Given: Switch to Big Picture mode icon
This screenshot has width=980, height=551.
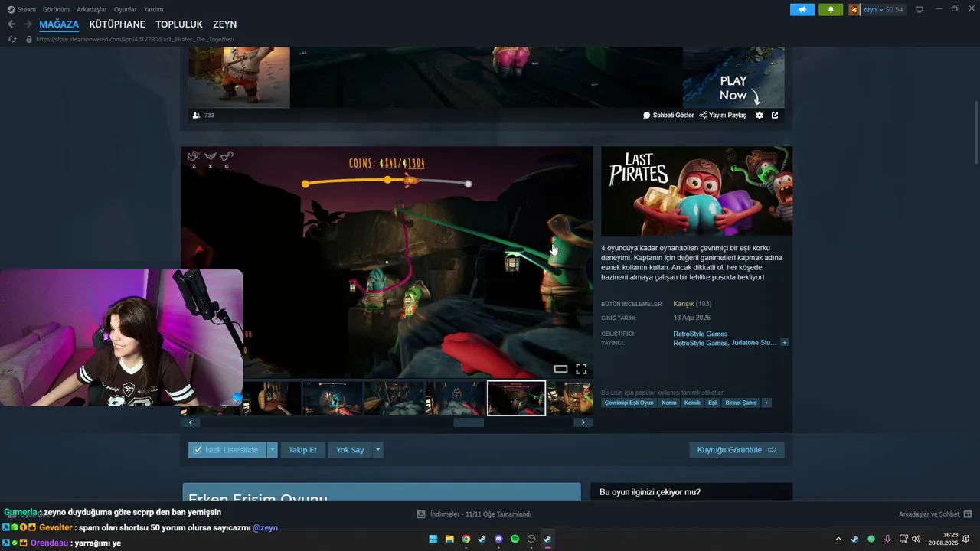Looking at the screenshot, I should [920, 9].
